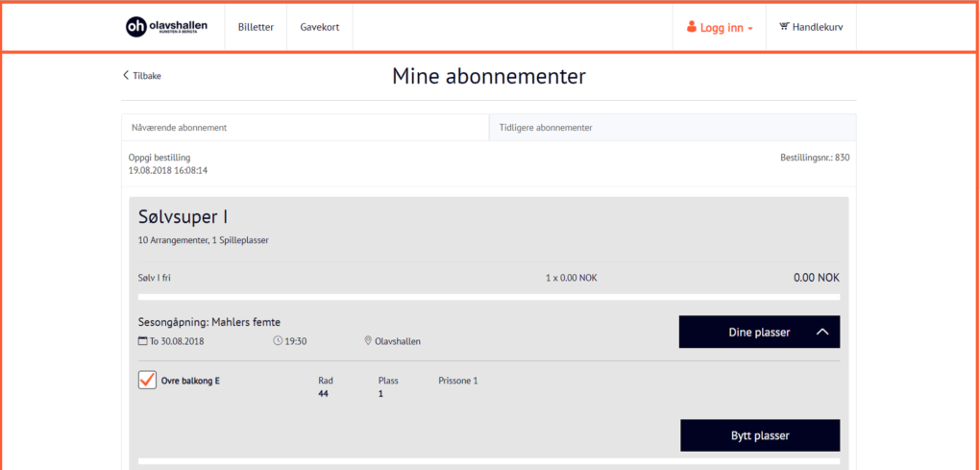Click the calendar icon next to the date
980x470 pixels.
[x=143, y=341]
